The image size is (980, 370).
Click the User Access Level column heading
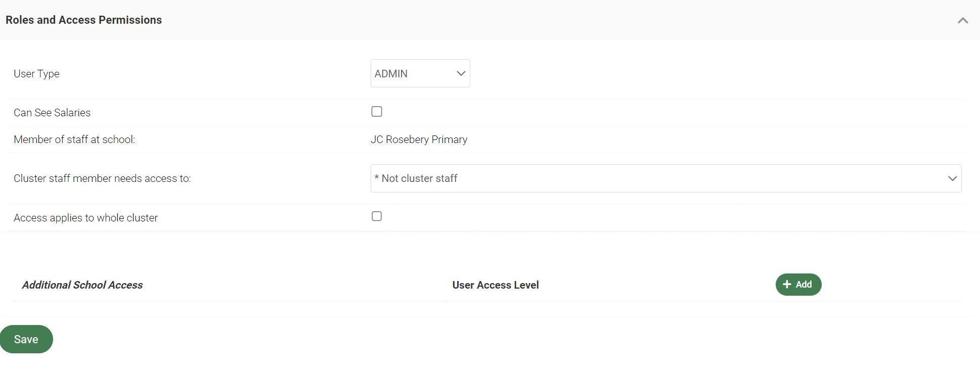tap(495, 285)
